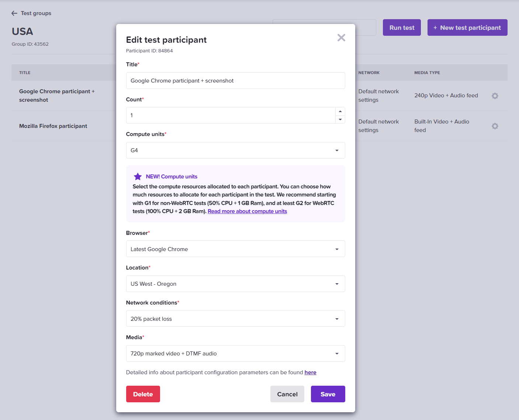Image resolution: width=519 pixels, height=420 pixels.
Task: Open the Compute units dropdown
Action: [x=336, y=150]
